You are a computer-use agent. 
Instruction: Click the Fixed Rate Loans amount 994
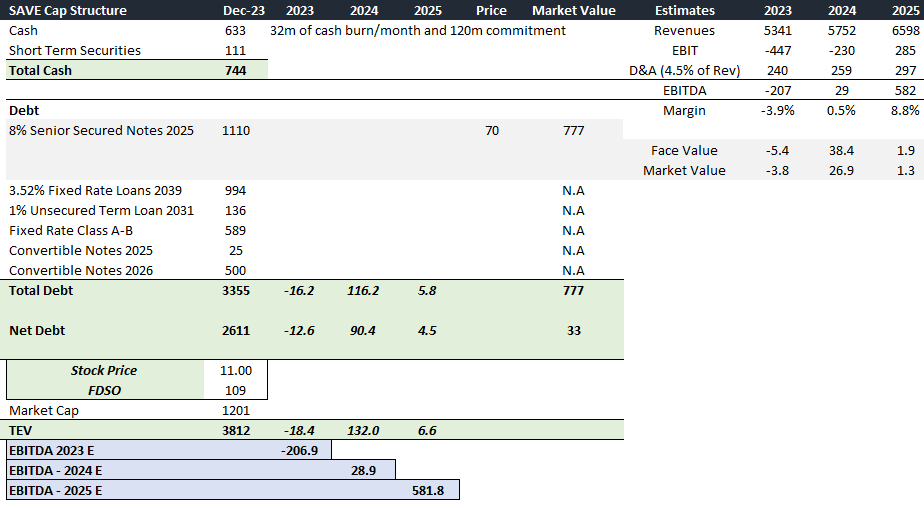235,191
